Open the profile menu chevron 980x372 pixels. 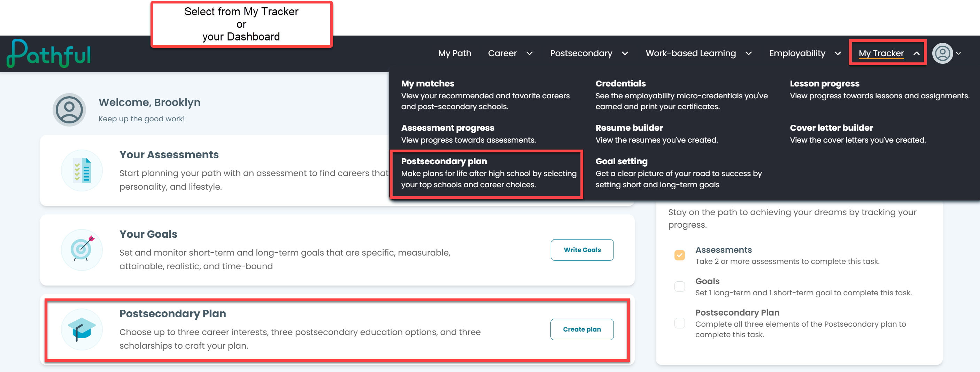pos(959,53)
